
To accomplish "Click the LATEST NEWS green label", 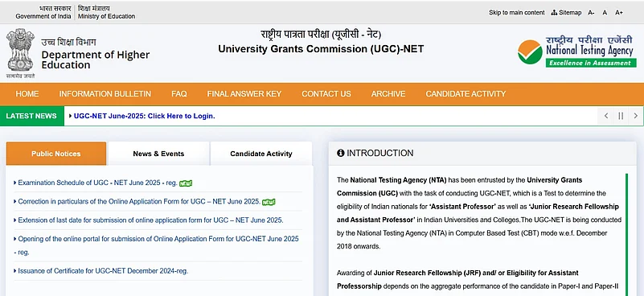I will coord(31,116).
